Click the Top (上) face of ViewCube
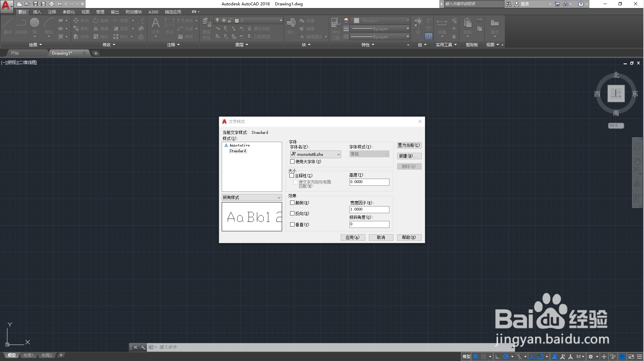This screenshot has height=361, width=644. tap(616, 94)
